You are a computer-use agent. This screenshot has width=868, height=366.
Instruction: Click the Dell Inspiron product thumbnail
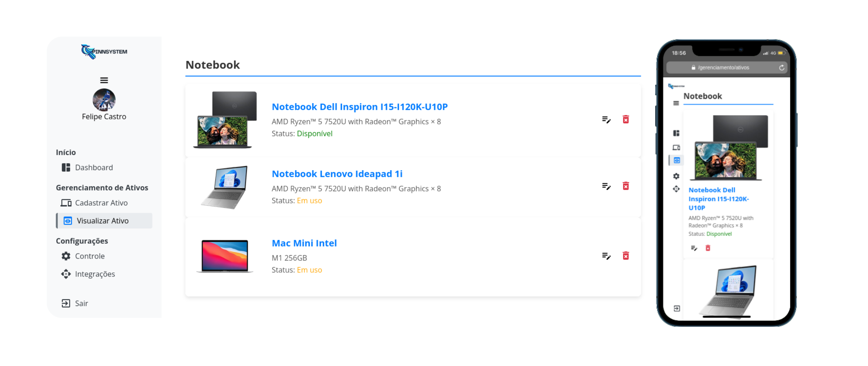click(x=224, y=120)
